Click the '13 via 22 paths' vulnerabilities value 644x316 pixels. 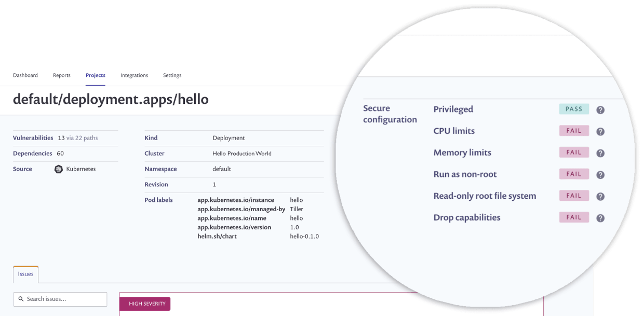pos(78,138)
